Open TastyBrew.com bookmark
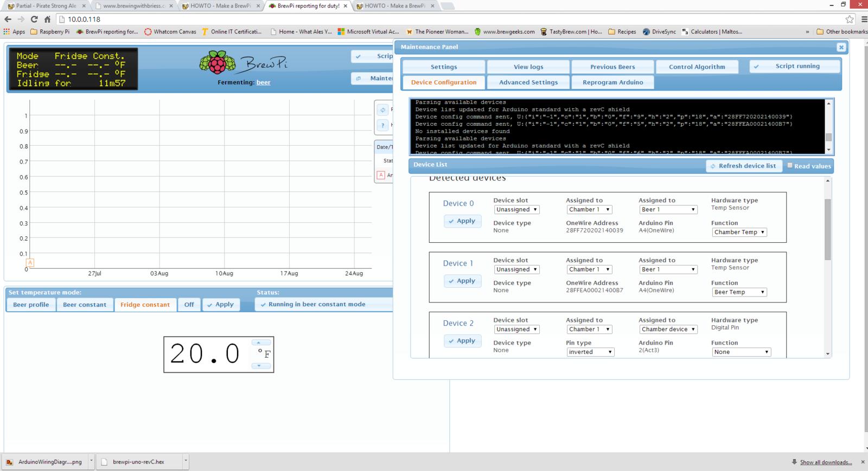 571,31
